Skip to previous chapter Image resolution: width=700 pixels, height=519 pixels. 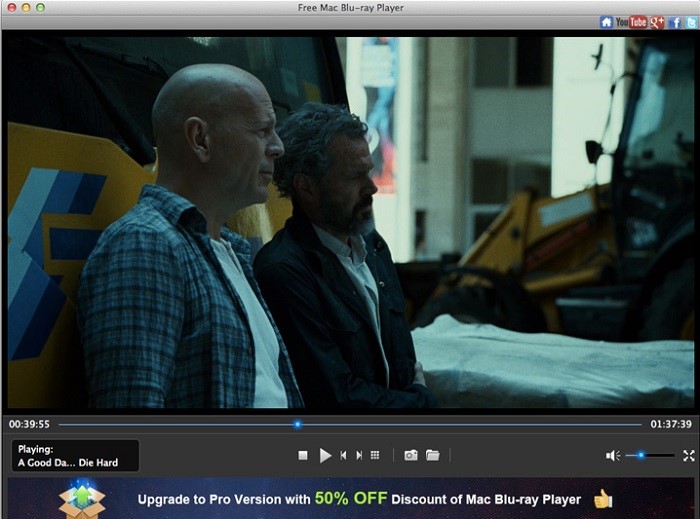[343, 455]
